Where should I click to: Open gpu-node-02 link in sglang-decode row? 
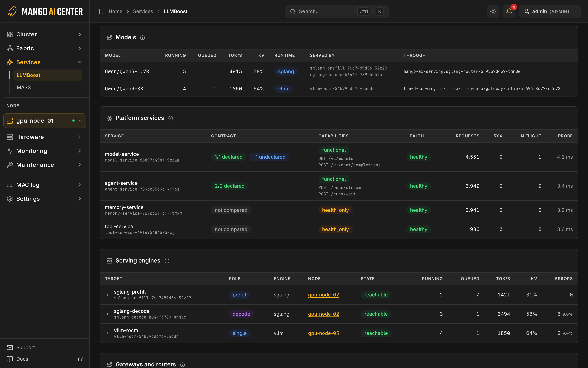(x=323, y=314)
